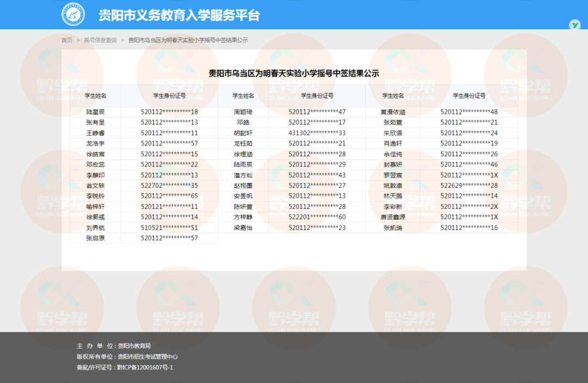Select name 陆雨辰 in middle column

243,164
